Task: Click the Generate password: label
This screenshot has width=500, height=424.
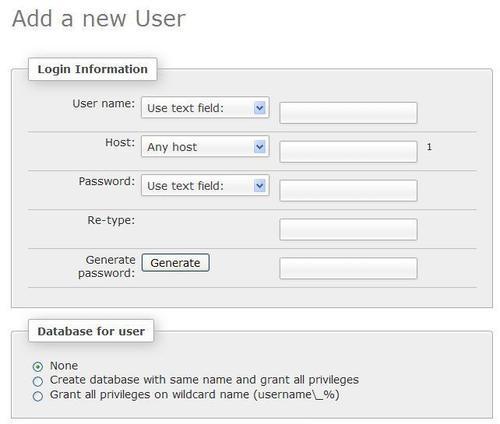Action: point(107,266)
